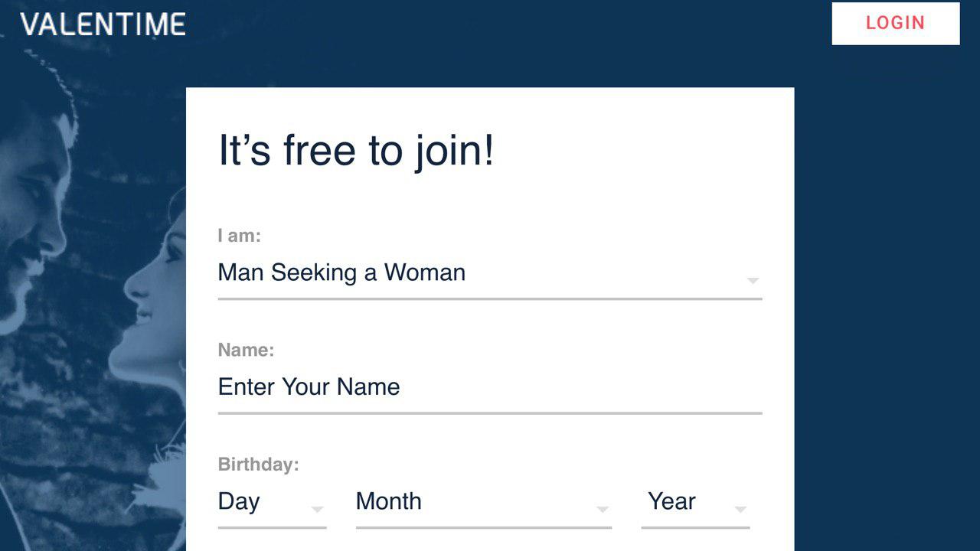The image size is (980, 551).
Task: Click the 'It's free to join!' heading
Action: pos(356,151)
